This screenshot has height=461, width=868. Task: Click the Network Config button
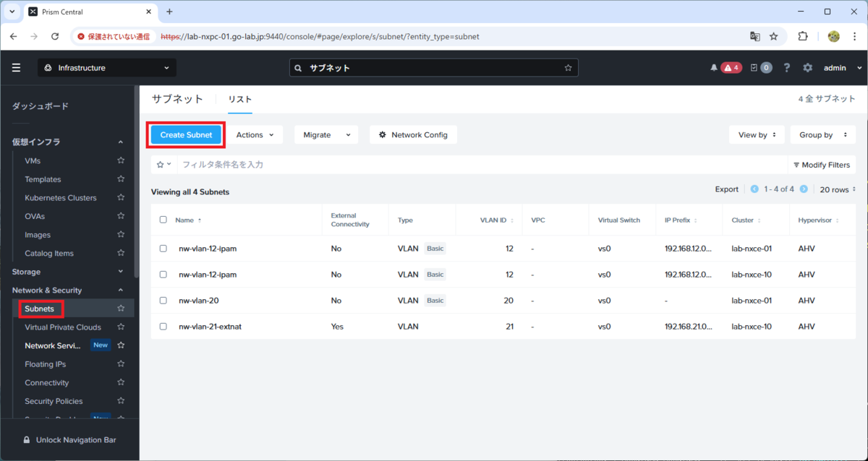click(x=413, y=134)
